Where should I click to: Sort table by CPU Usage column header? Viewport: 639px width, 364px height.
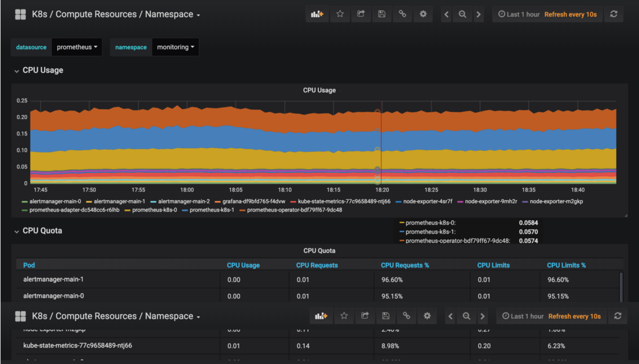point(243,265)
